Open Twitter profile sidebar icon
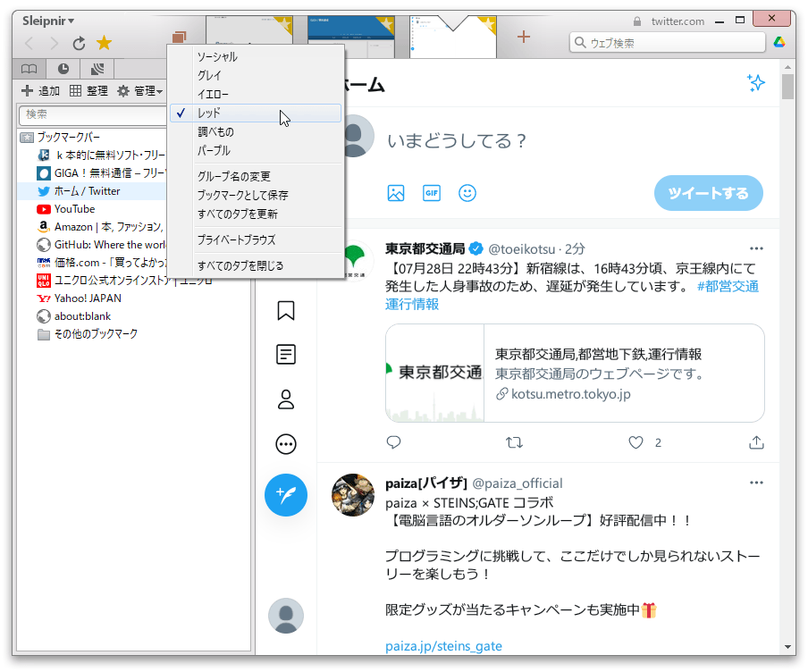The width and height of the screenshot is (808, 672). point(286,399)
